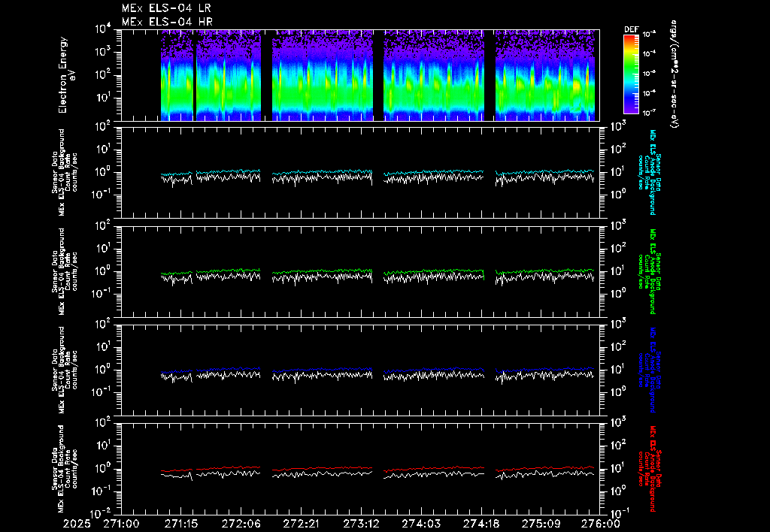Viewport: 770px width, 532px height.
Task: Click the 274:18 time axis label
Action: pyautogui.click(x=480, y=524)
